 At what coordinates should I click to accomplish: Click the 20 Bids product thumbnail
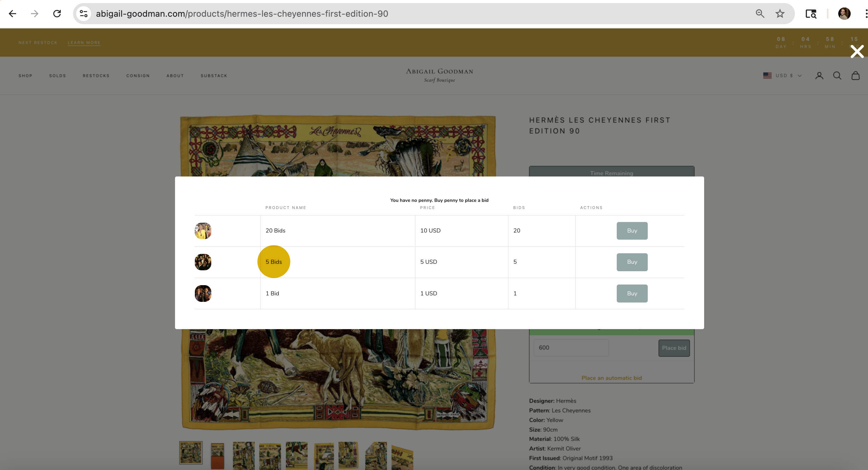203,231
